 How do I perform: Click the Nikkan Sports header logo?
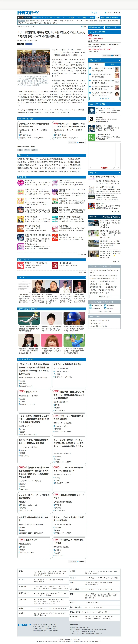[28, 13]
